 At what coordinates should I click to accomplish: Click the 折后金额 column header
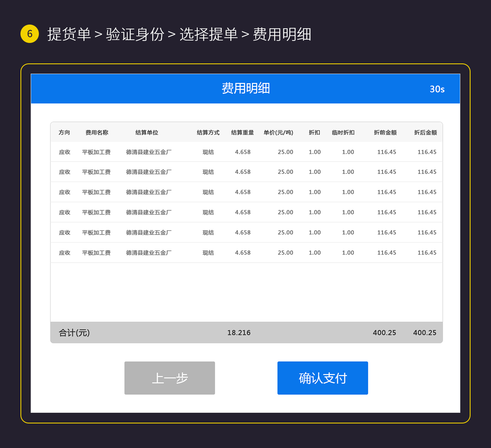[x=425, y=133]
